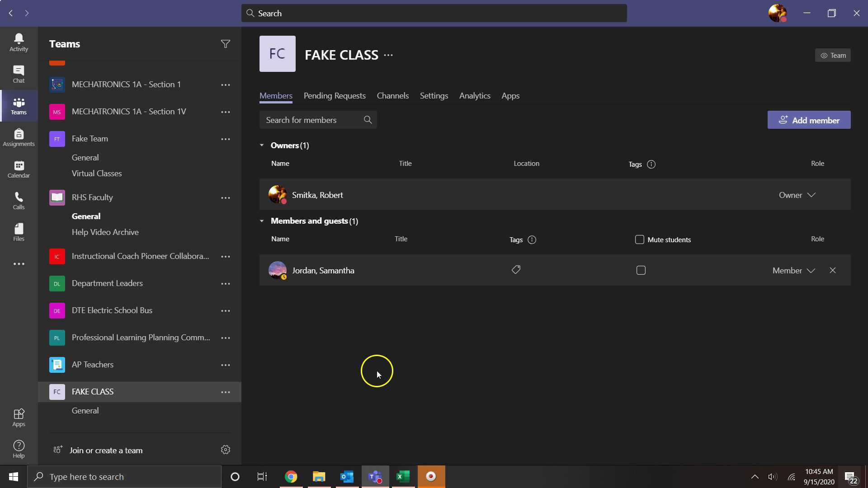
Task: Click the Add member button
Action: click(x=809, y=120)
